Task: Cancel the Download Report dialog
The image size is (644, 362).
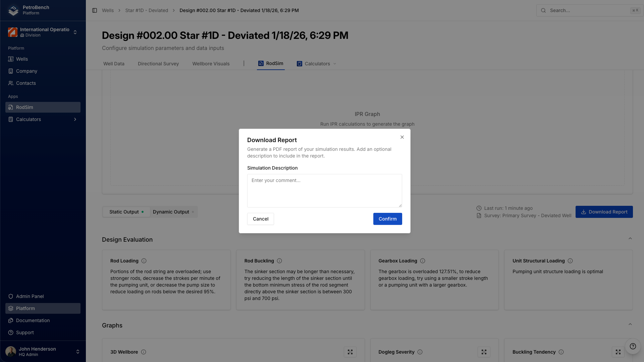Action: coord(261,219)
